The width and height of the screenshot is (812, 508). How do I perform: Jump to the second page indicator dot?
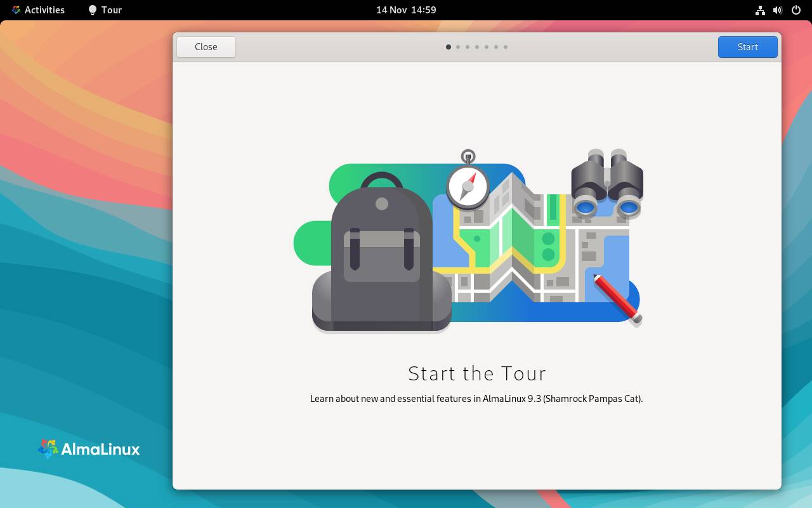point(458,47)
